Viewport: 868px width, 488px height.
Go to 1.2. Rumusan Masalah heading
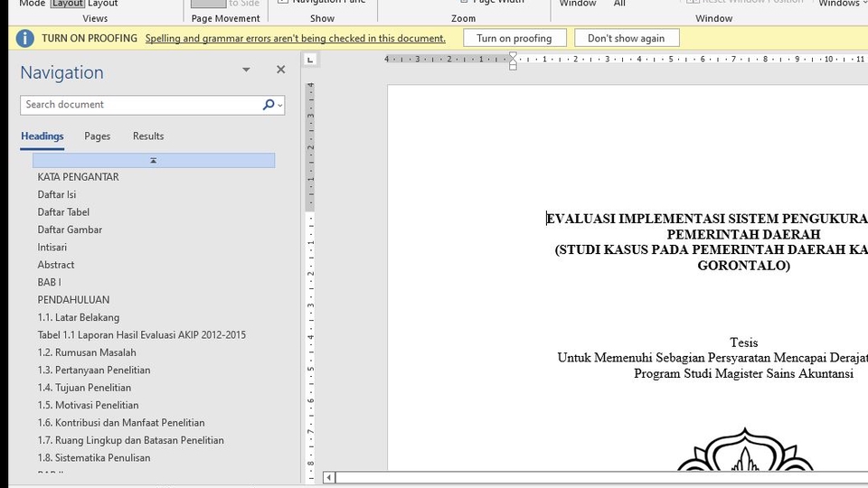(x=87, y=352)
